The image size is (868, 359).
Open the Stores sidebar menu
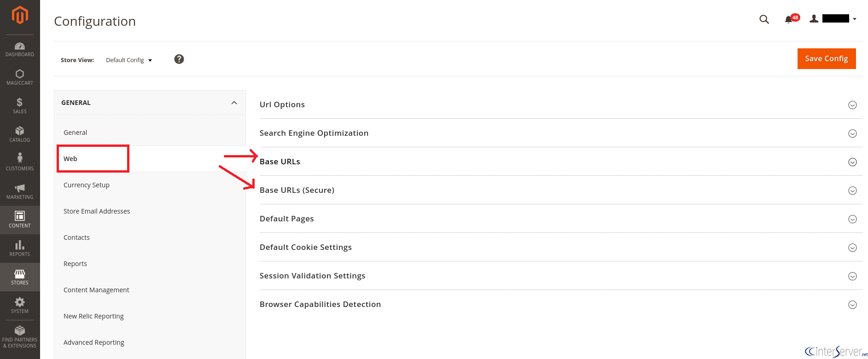click(20, 277)
